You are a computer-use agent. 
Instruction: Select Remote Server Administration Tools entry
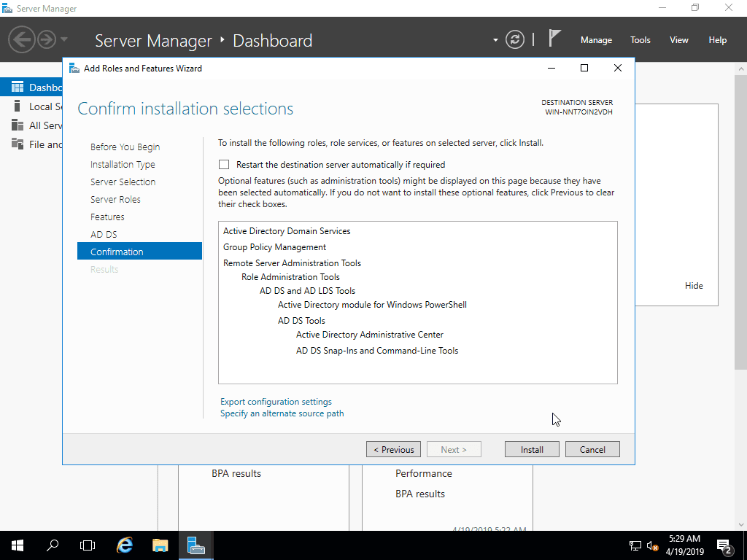292,263
